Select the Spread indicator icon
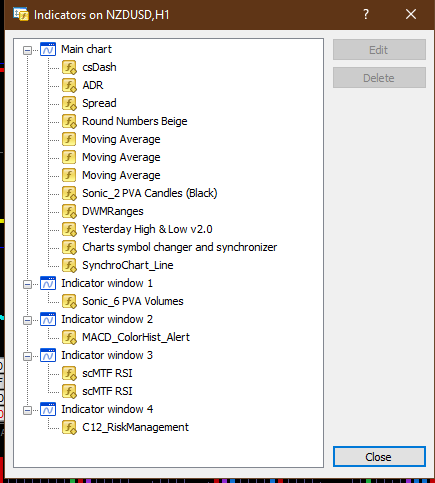Image resolution: width=435 pixels, height=483 pixels. pyautogui.click(x=69, y=103)
